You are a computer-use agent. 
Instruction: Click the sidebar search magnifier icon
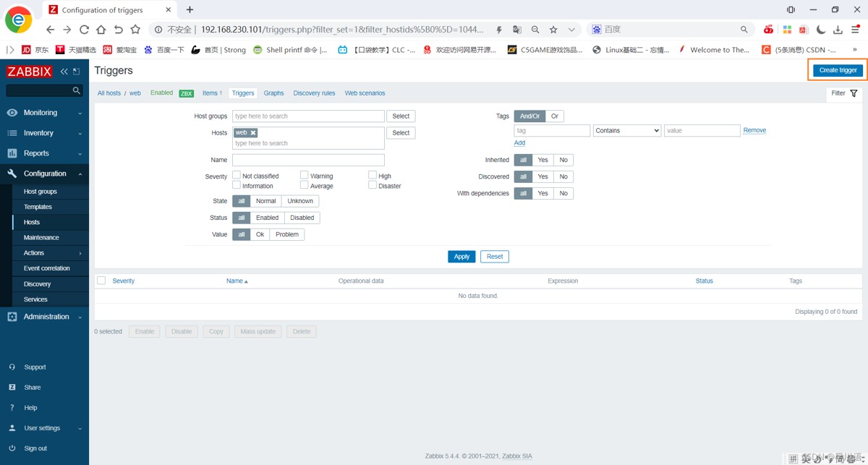click(x=76, y=90)
